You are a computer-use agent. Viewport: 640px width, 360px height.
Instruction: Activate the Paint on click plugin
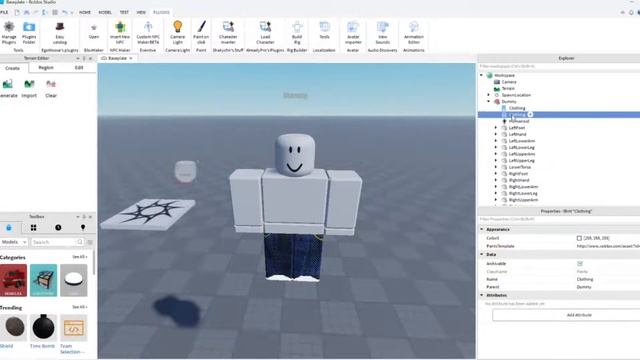coord(201,33)
